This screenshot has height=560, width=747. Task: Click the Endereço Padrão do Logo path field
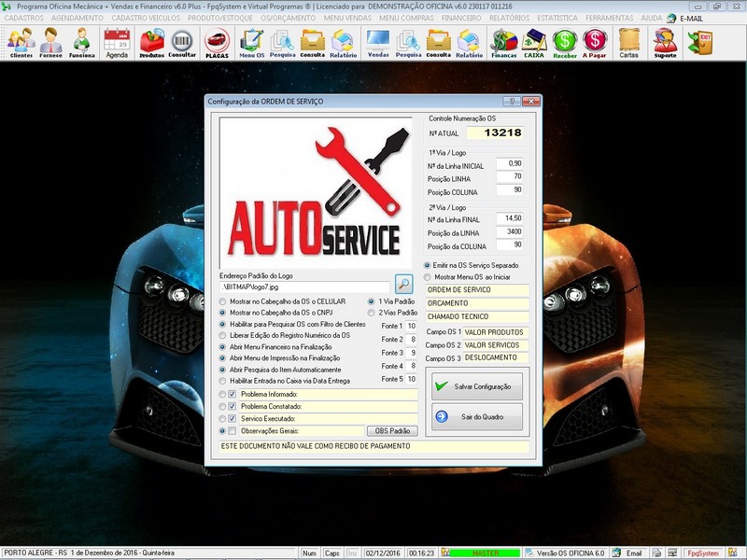(305, 287)
